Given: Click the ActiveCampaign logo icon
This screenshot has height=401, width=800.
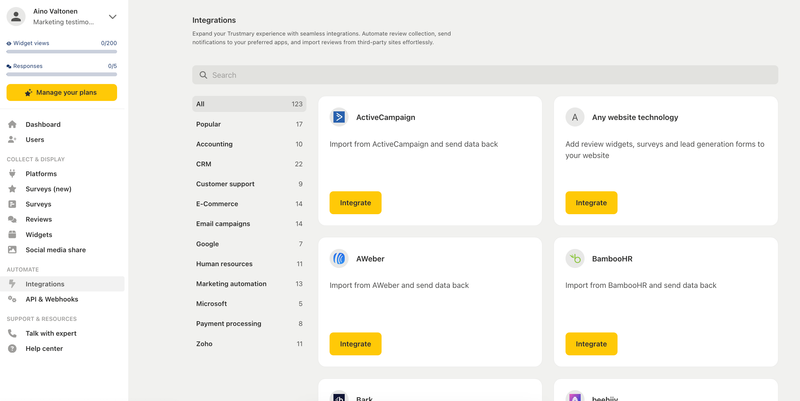Looking at the screenshot, I should (339, 117).
